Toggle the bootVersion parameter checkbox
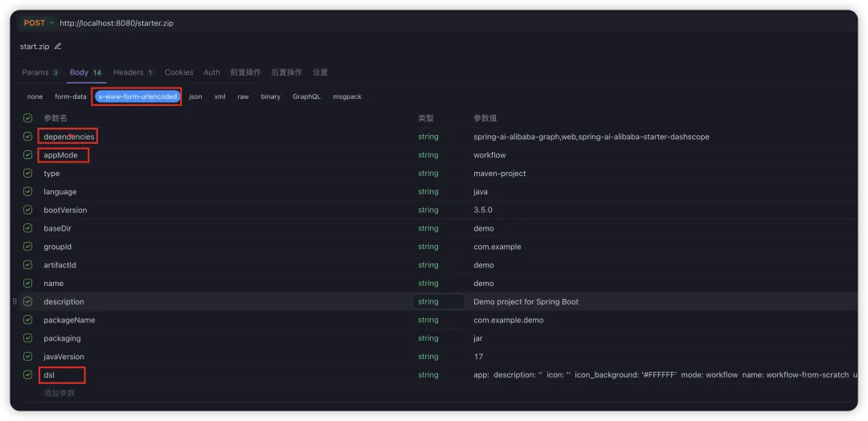Image resolution: width=868 pixels, height=421 pixels. pos(27,210)
